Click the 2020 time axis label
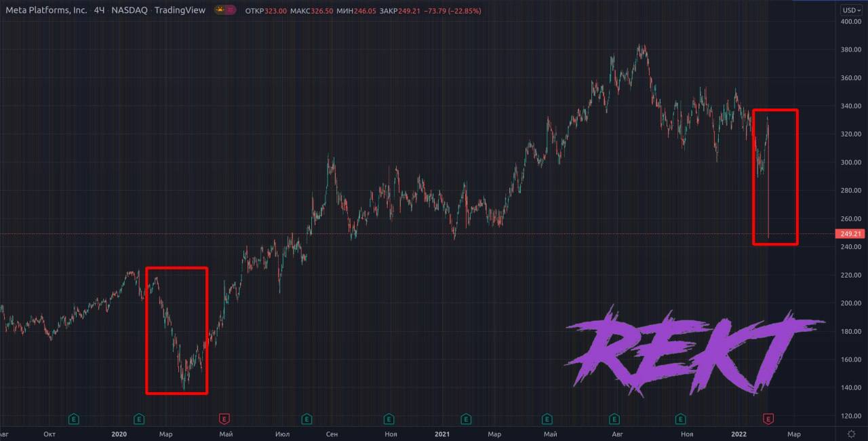The image size is (868, 441). pyautogui.click(x=119, y=434)
